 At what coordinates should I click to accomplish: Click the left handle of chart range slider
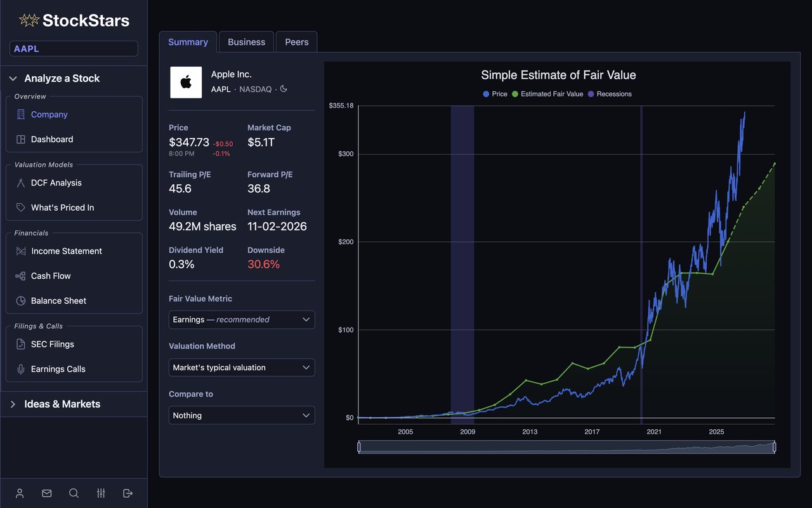(x=359, y=447)
